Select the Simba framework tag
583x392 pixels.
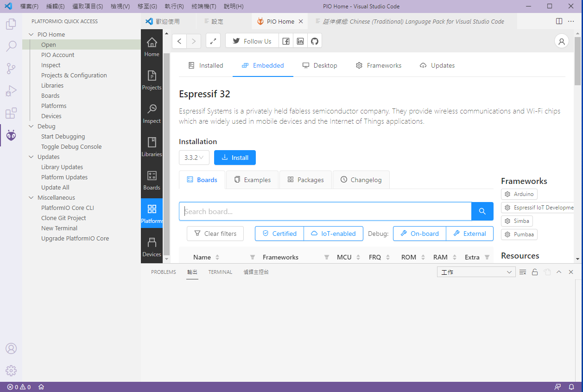point(517,221)
